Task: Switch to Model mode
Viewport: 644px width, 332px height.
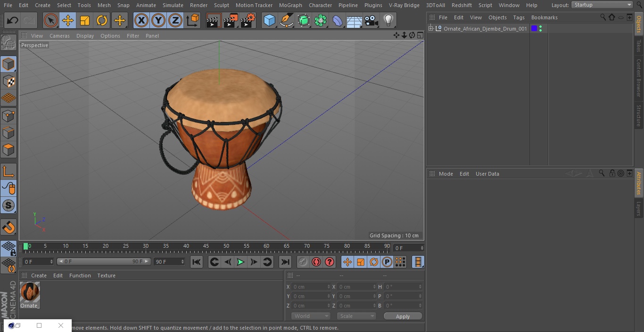Action: click(x=8, y=64)
